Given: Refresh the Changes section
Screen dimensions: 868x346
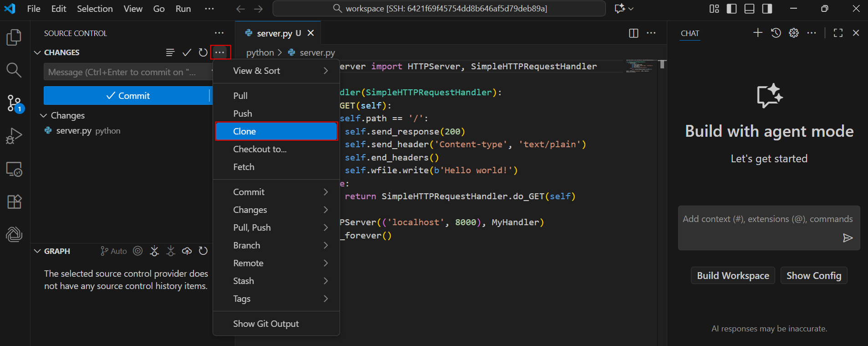Looking at the screenshot, I should (x=203, y=52).
